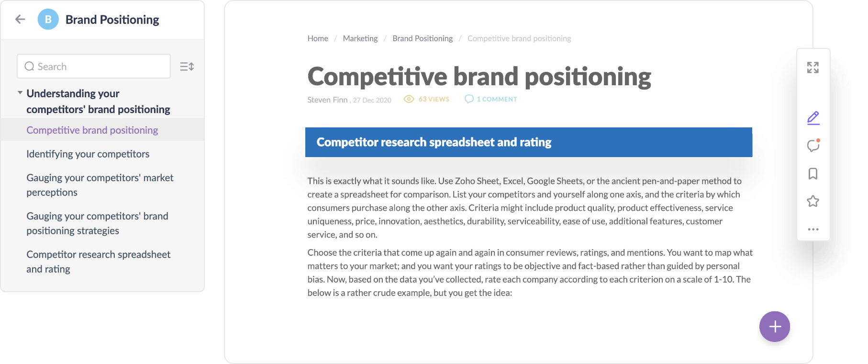Collapse the Understanding your competitors' brand positioning section

[20, 93]
